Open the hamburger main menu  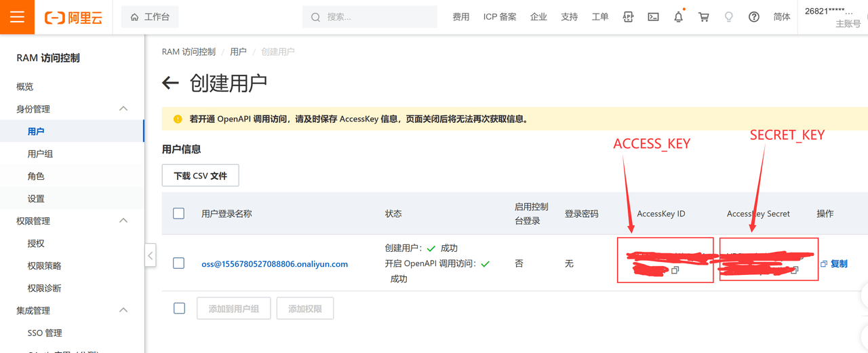click(x=17, y=17)
